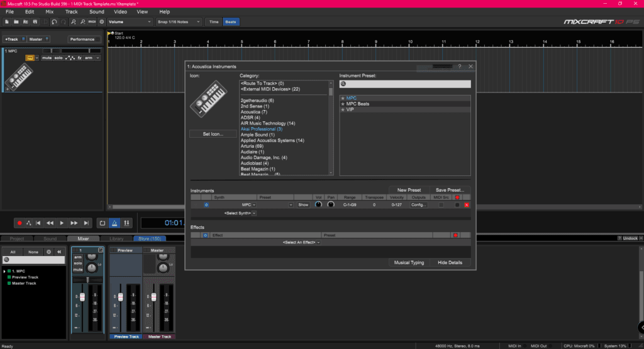Open fx effects on MPC track
The image size is (644, 349).
[x=80, y=58]
